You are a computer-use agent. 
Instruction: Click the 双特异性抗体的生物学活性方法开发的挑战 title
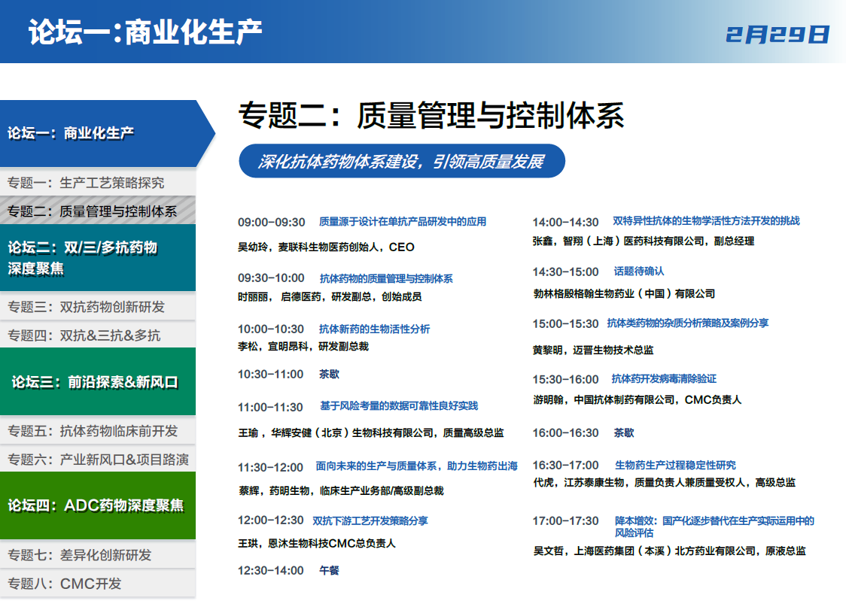706,221
